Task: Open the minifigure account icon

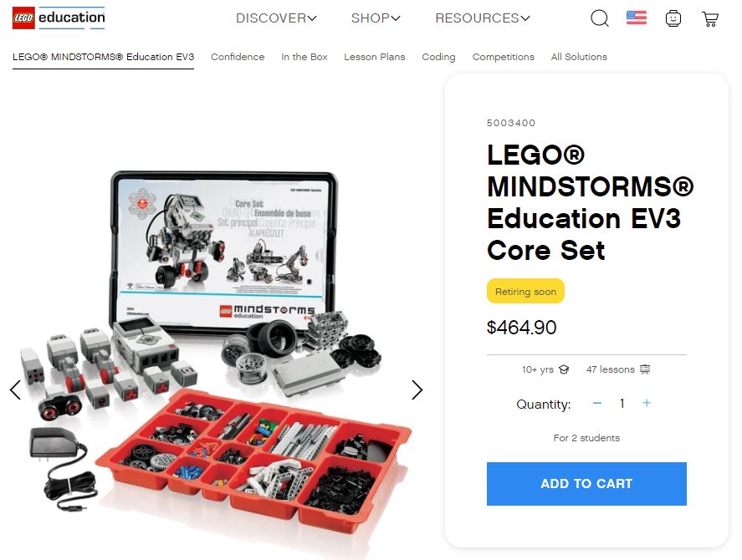Action: click(673, 18)
